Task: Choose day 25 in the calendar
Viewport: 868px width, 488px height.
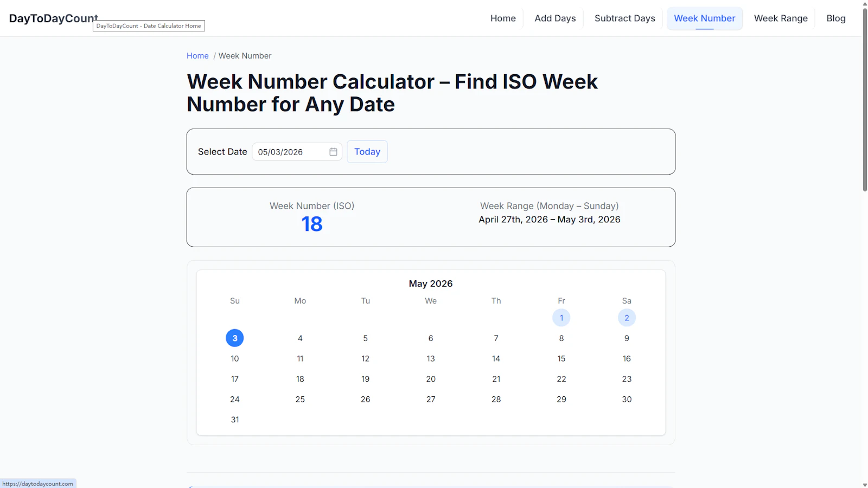Action: [300, 399]
